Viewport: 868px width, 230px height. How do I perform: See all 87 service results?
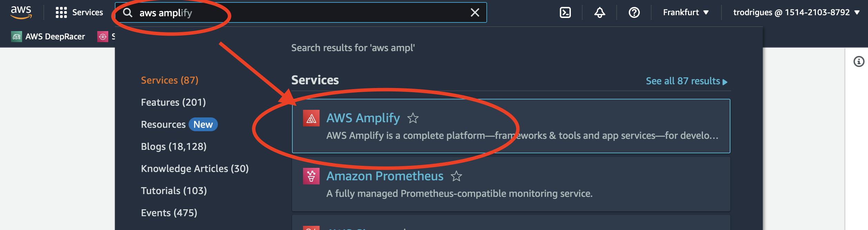point(686,81)
